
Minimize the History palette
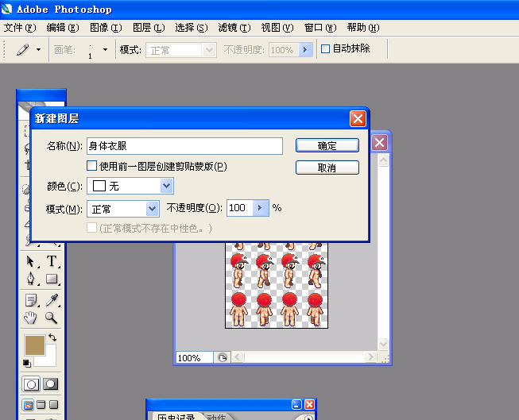tap(297, 404)
